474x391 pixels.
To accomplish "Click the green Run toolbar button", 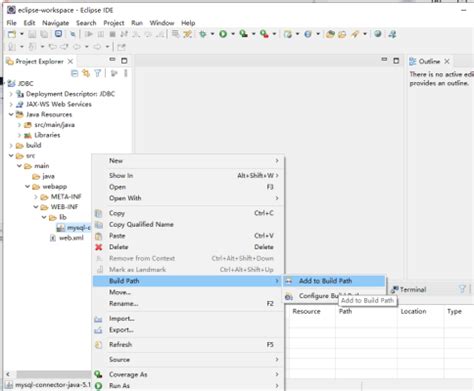I will pyautogui.click(x=223, y=34).
